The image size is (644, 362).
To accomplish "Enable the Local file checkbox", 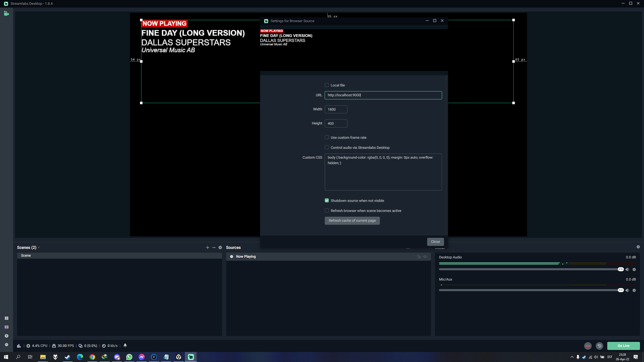I will 327,85.
